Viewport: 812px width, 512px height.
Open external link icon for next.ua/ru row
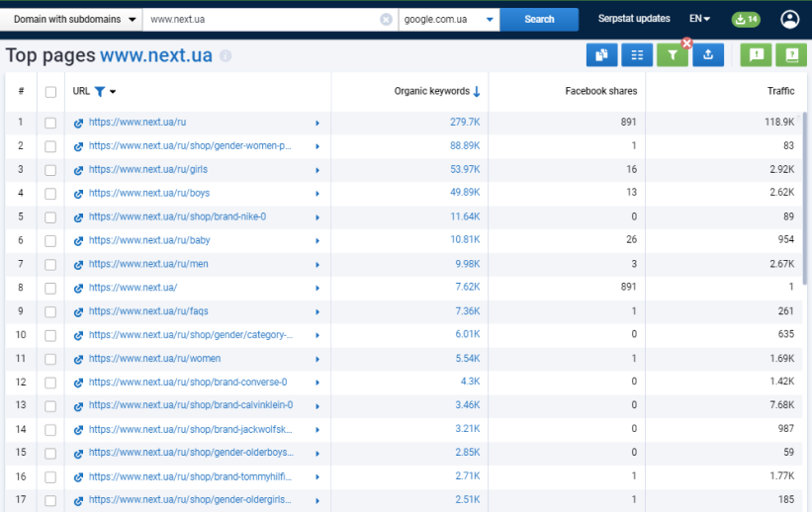pyautogui.click(x=78, y=124)
